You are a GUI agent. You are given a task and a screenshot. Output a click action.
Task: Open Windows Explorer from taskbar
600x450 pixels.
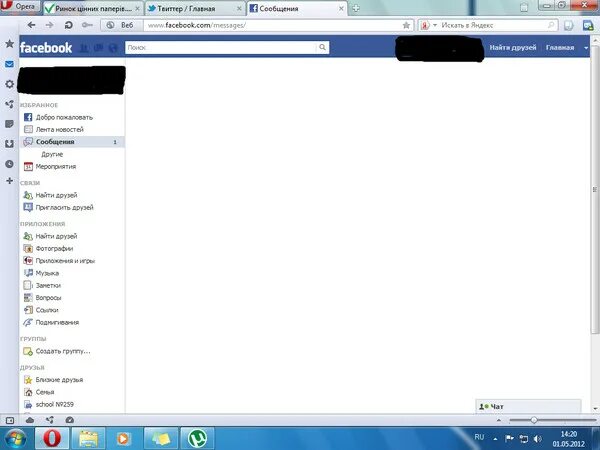(x=88, y=438)
